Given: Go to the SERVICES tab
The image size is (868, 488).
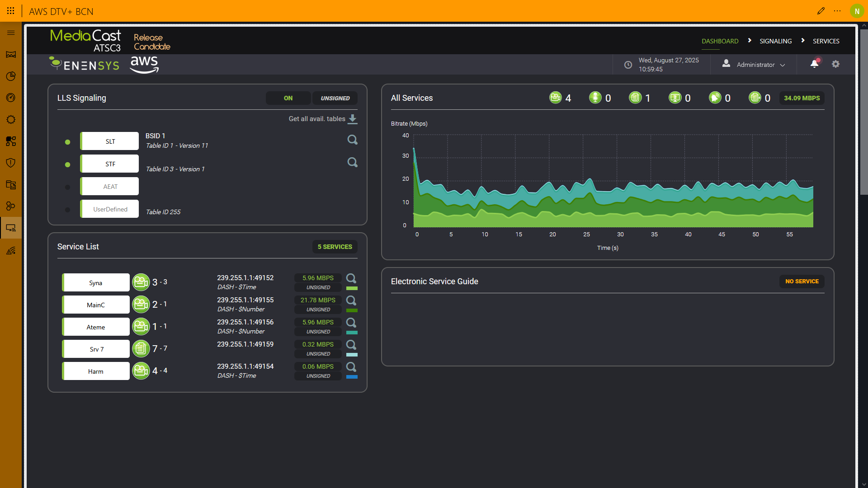Looking at the screenshot, I should tap(826, 41).
